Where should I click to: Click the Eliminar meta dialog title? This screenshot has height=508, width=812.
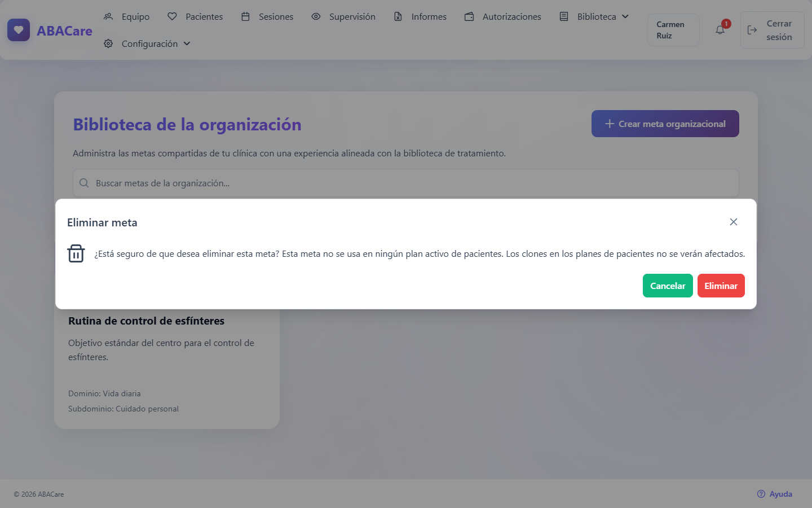[102, 222]
